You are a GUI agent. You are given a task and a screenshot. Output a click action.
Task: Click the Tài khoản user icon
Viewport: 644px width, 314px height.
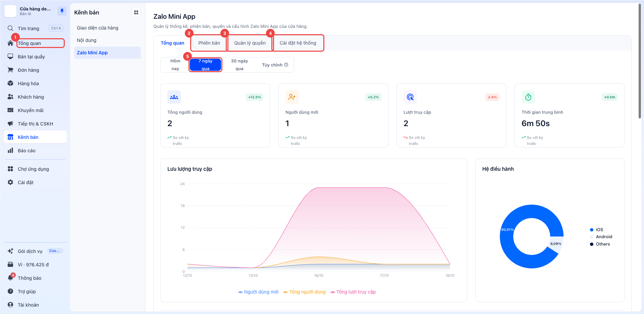point(10,305)
